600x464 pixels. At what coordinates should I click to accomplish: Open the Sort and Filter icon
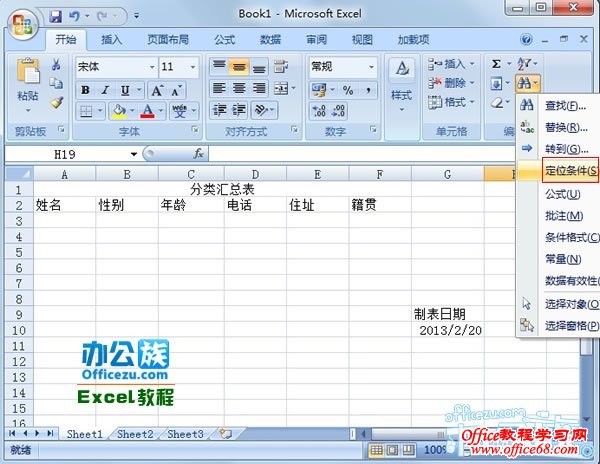pos(524,63)
